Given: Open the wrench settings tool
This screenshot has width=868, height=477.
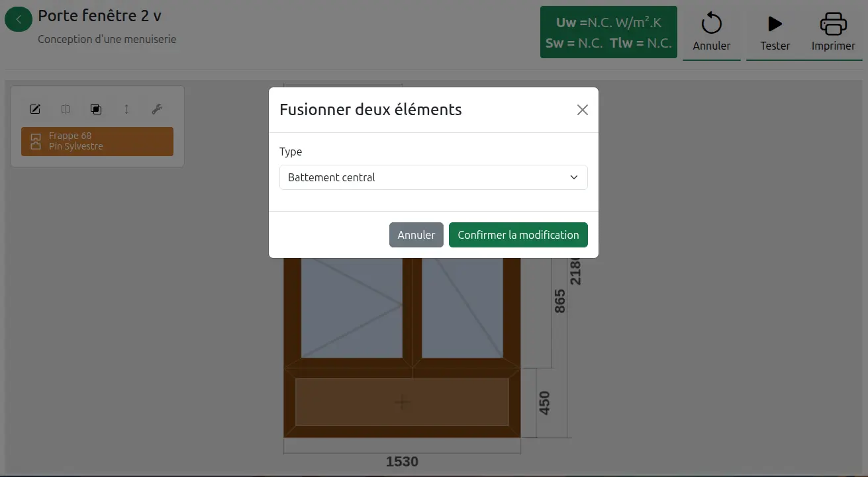Looking at the screenshot, I should 157,109.
